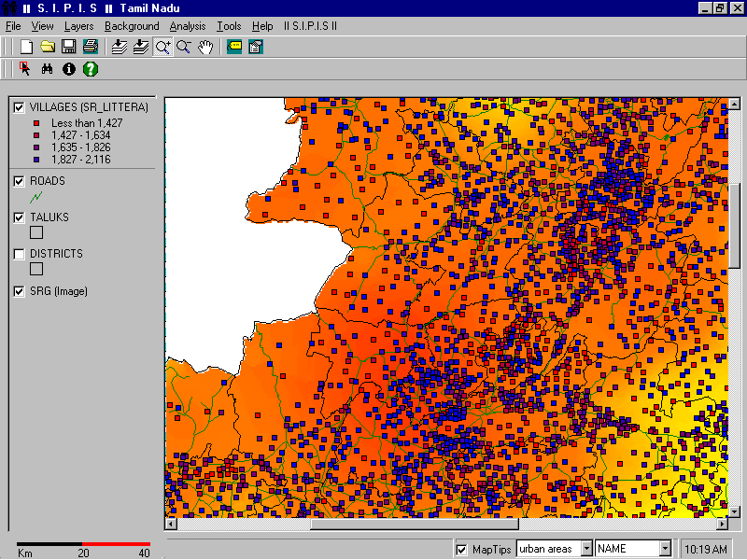Viewport: 747px width, 560px height.
Task: Hide the TALUKS layer
Action: click(19, 217)
